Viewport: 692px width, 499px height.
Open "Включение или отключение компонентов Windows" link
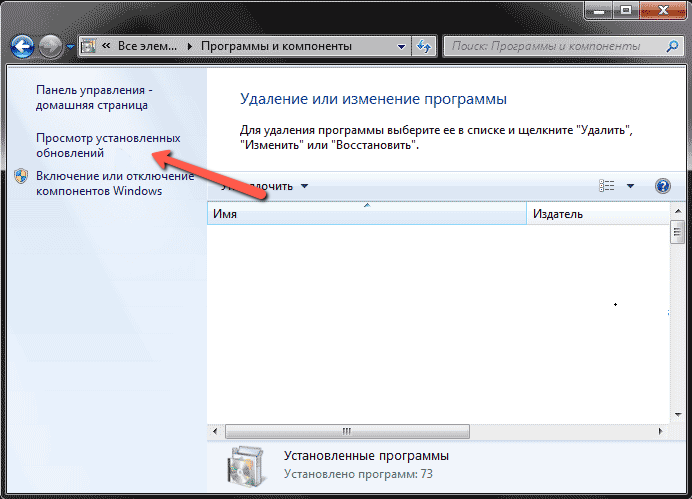click(x=115, y=183)
